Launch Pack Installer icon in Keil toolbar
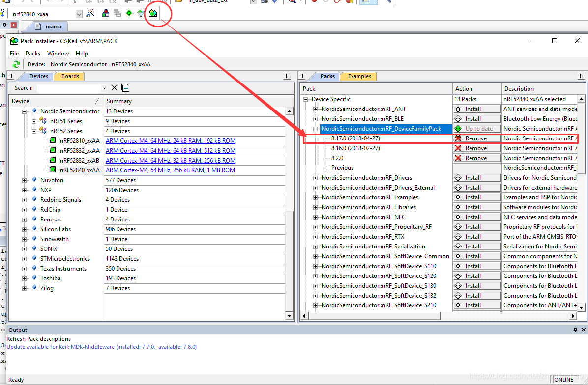The image size is (588, 385). 152,13
